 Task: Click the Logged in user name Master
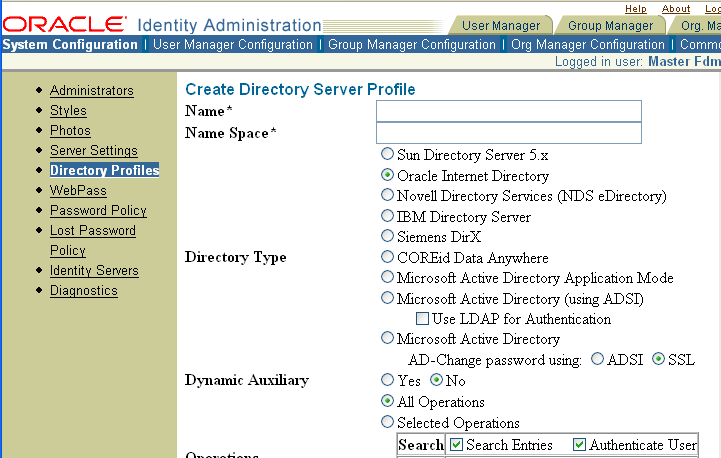pos(672,62)
